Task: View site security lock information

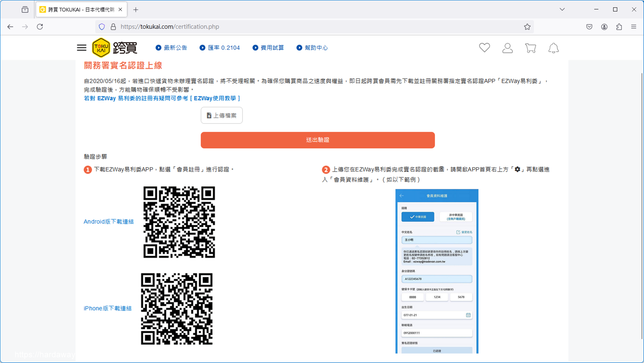Action: tap(113, 27)
